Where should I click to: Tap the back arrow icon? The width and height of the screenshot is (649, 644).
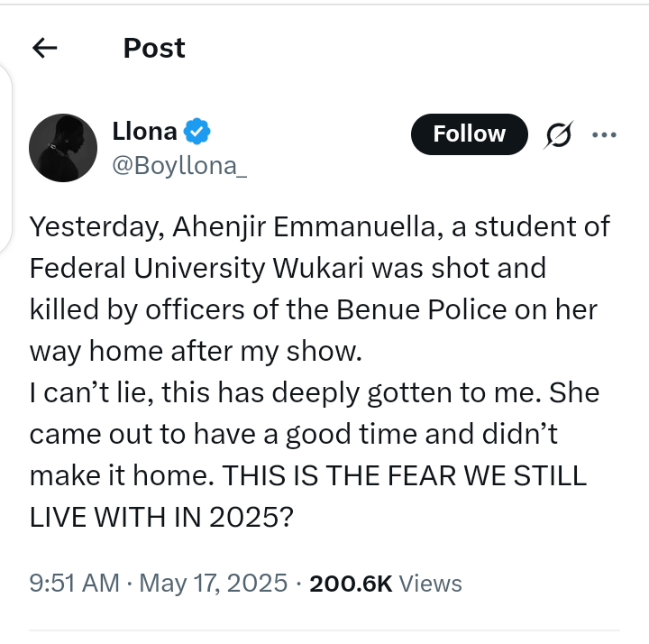(x=44, y=48)
